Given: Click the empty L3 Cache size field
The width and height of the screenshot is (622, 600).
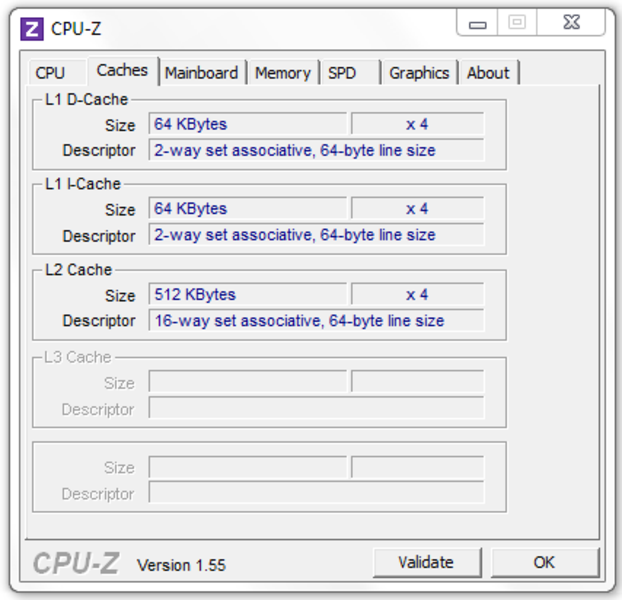Looking at the screenshot, I should click(248, 381).
